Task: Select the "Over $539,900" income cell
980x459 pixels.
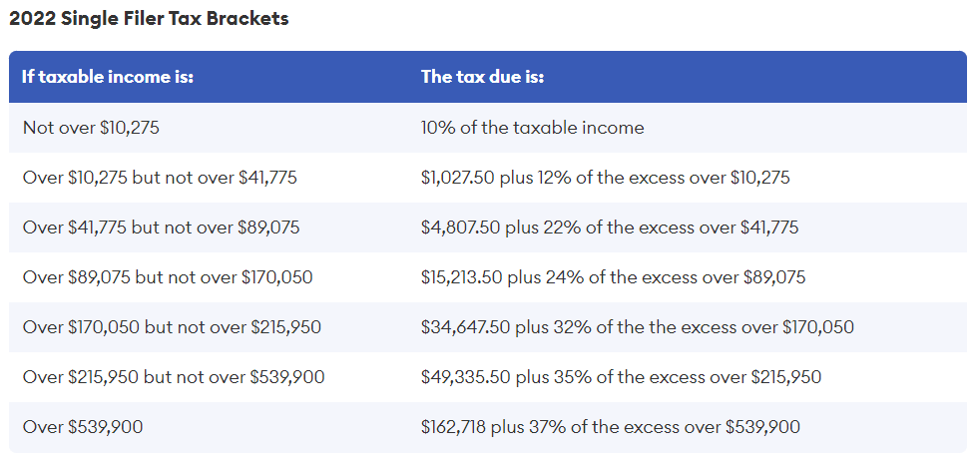Action: click(x=83, y=427)
